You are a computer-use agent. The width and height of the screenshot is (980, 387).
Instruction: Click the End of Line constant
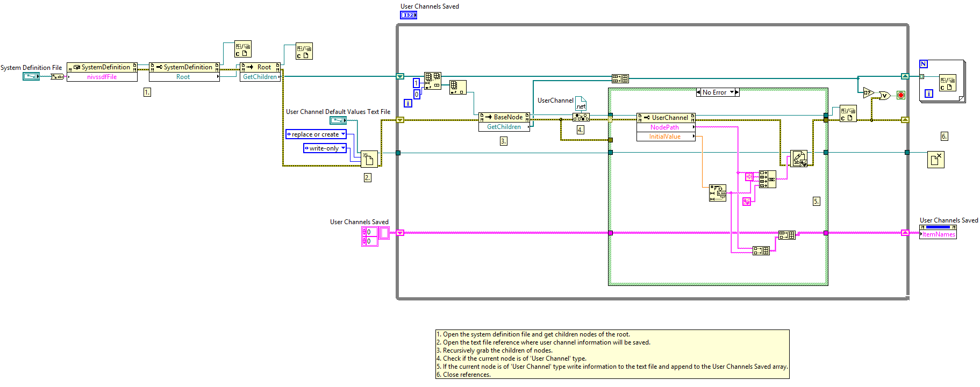coord(747,202)
